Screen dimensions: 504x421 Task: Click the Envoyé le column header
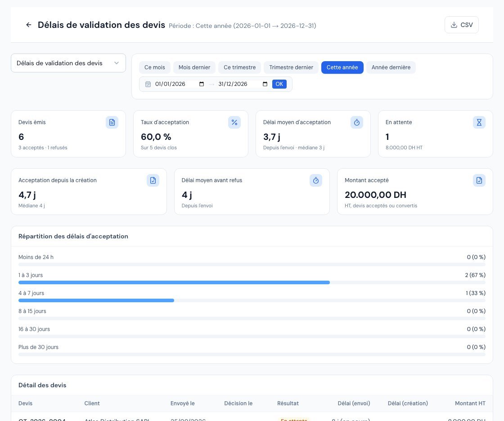point(183,403)
